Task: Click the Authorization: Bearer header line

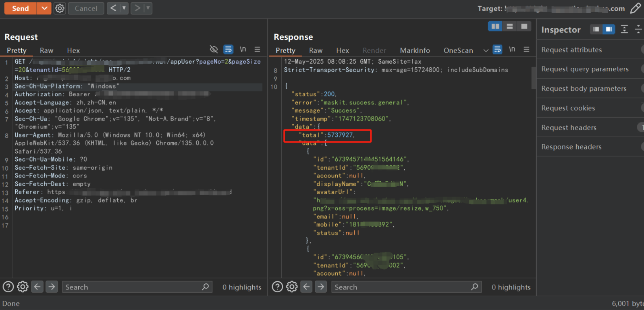Action: [x=113, y=94]
